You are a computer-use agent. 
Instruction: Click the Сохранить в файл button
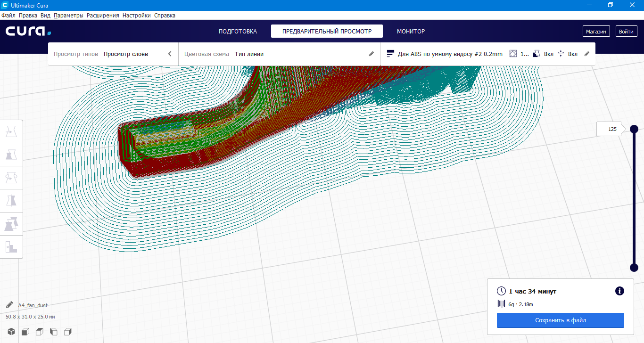coord(561,320)
